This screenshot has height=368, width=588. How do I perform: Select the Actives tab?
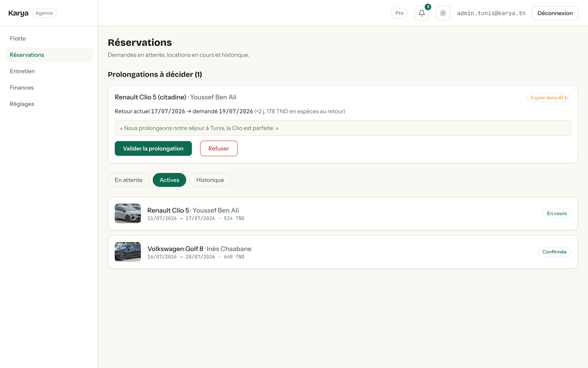coord(169,180)
